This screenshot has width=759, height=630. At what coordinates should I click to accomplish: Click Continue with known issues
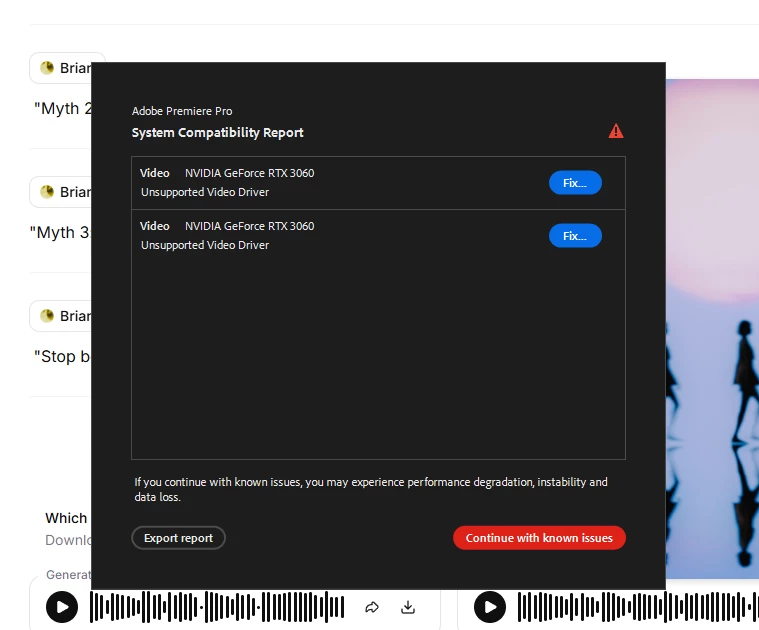(539, 538)
